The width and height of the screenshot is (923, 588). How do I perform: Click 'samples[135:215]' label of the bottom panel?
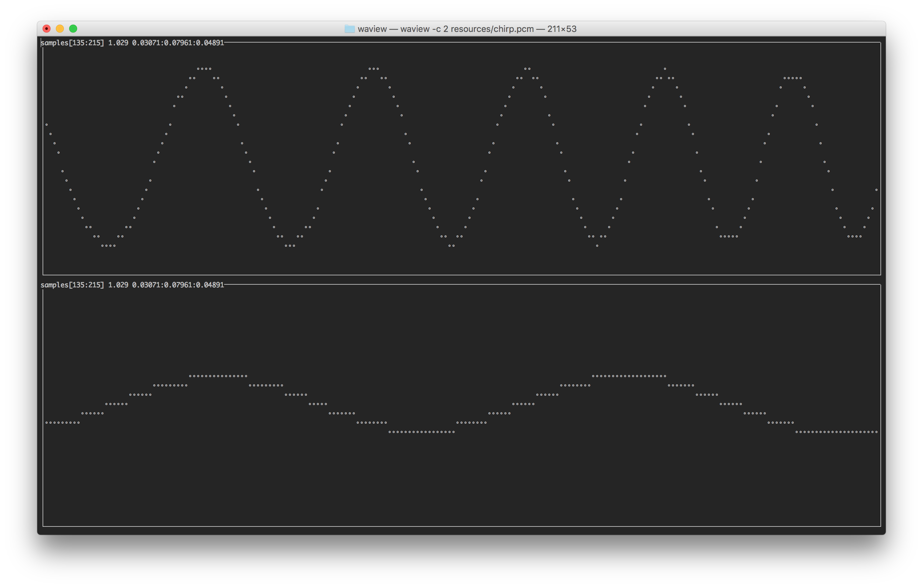72,285
